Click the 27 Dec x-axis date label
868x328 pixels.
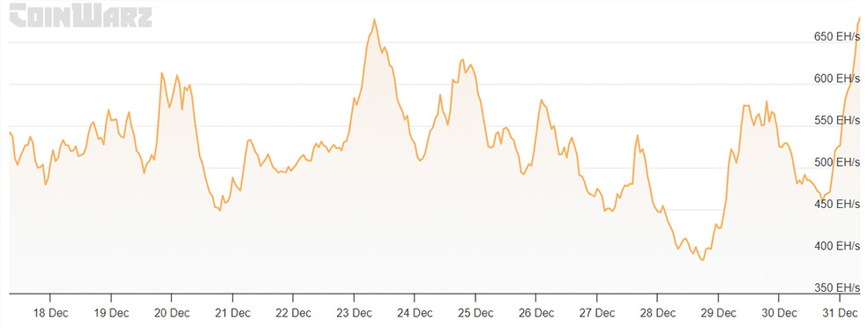(x=597, y=313)
